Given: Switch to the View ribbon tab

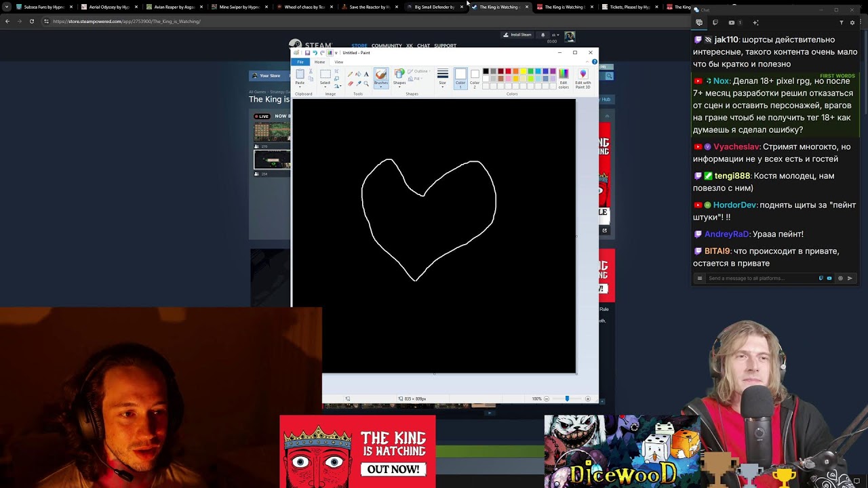Looking at the screenshot, I should (338, 62).
